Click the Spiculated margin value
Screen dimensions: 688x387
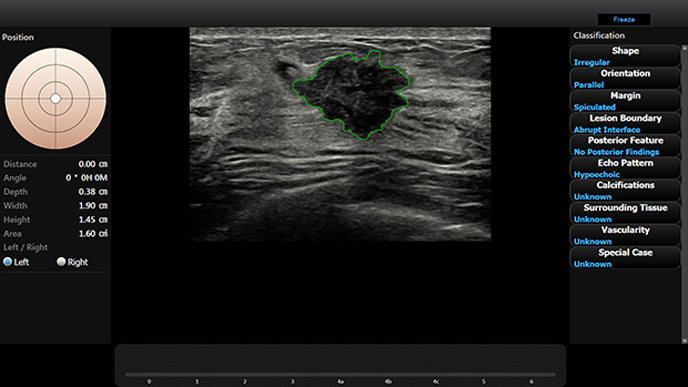coord(595,107)
